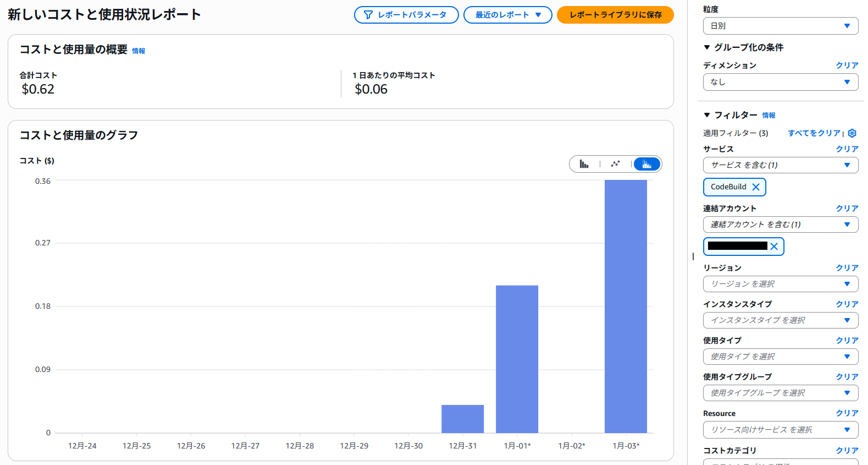Open the 使用タイプ を選択 dropdown
The width and height of the screenshot is (868, 465).
click(781, 357)
